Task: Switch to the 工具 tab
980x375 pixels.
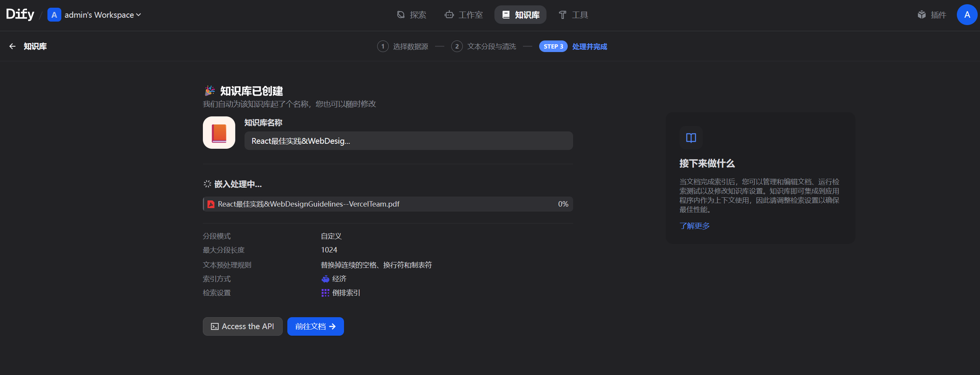Action: 573,15
